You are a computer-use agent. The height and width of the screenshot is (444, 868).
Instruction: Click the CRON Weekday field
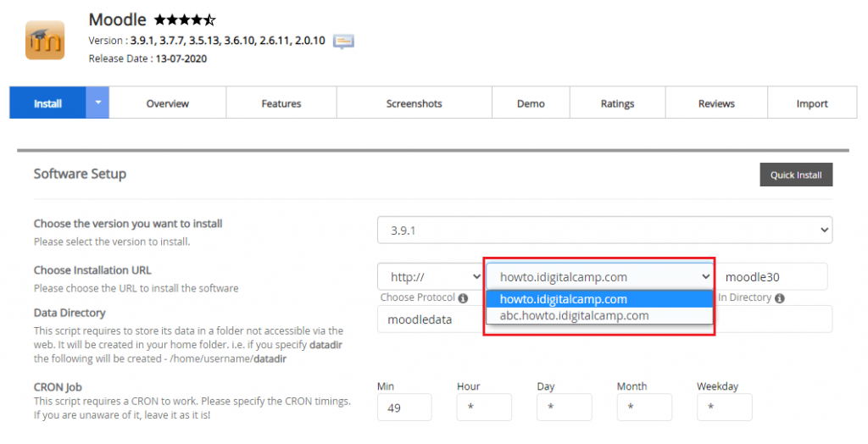(725, 408)
